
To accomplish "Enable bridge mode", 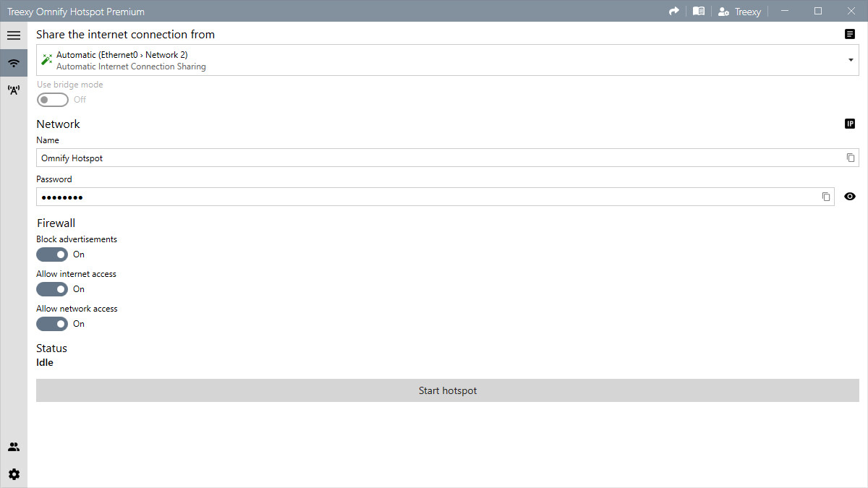I will coord(51,99).
